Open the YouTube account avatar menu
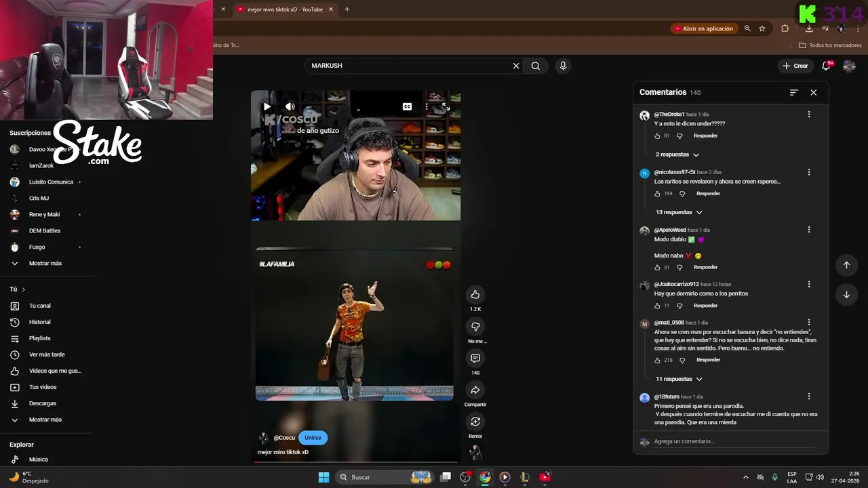The height and width of the screenshot is (488, 868). coord(849,66)
